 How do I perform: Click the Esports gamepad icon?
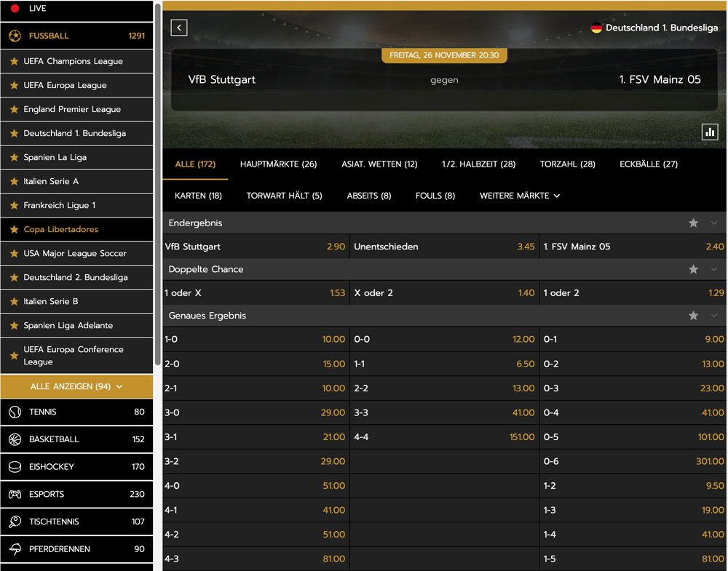coord(15,494)
